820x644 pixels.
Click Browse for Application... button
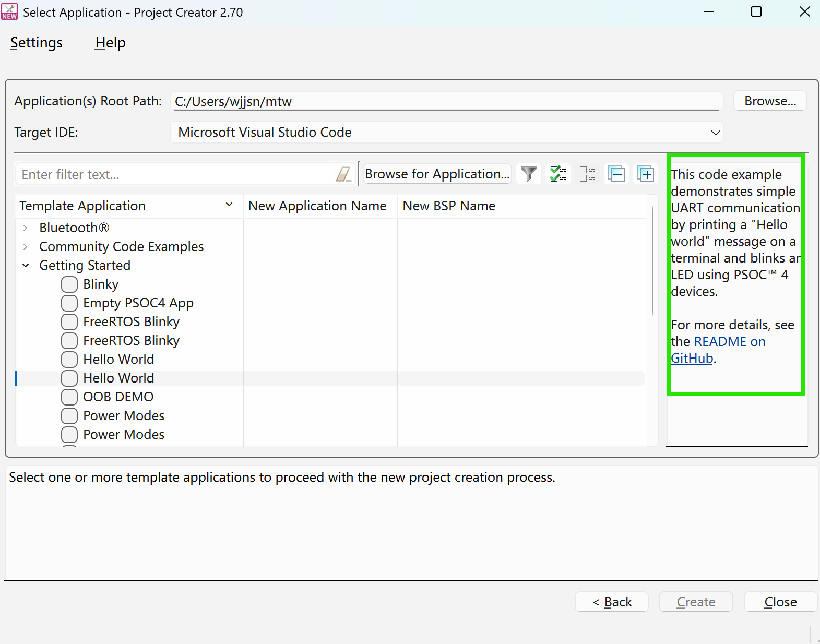pos(437,174)
